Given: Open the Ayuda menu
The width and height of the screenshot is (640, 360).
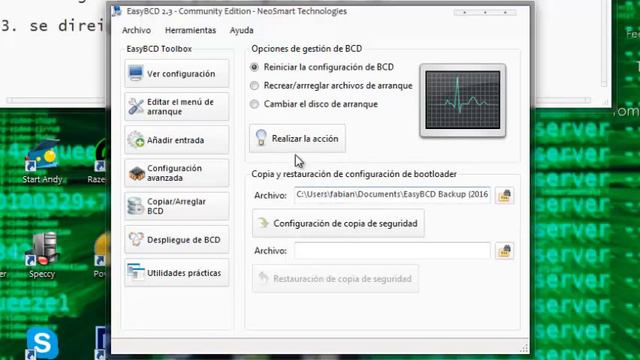Looking at the screenshot, I should click(x=241, y=30).
